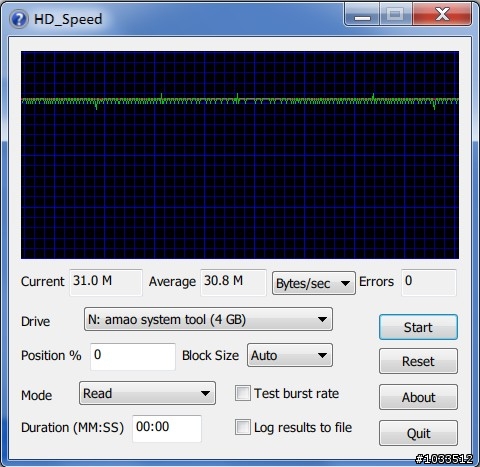The image size is (480, 467).
Task: Click the Position % label
Action: [51, 355]
